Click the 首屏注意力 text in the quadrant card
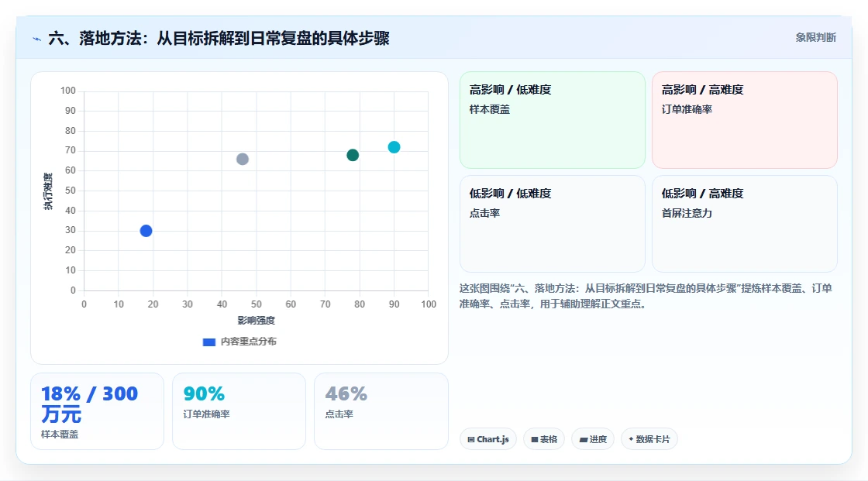This screenshot has width=868, height=481. point(687,213)
